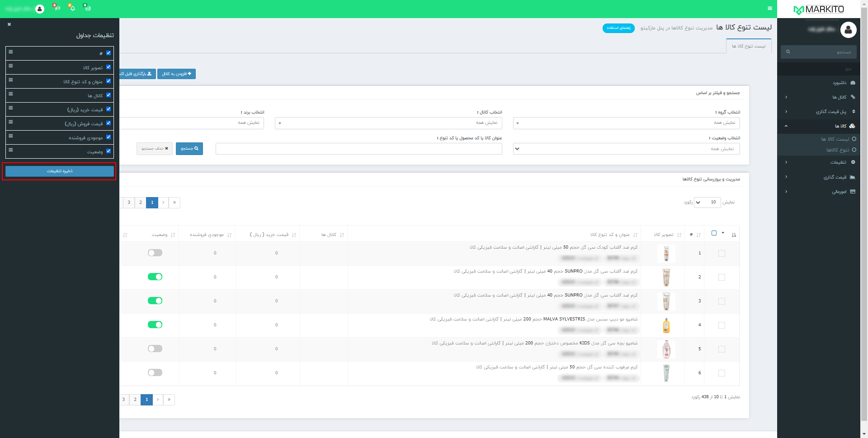Click drag handle icon of تصویر کالا row
This screenshot has height=438, width=868.
coord(11,66)
